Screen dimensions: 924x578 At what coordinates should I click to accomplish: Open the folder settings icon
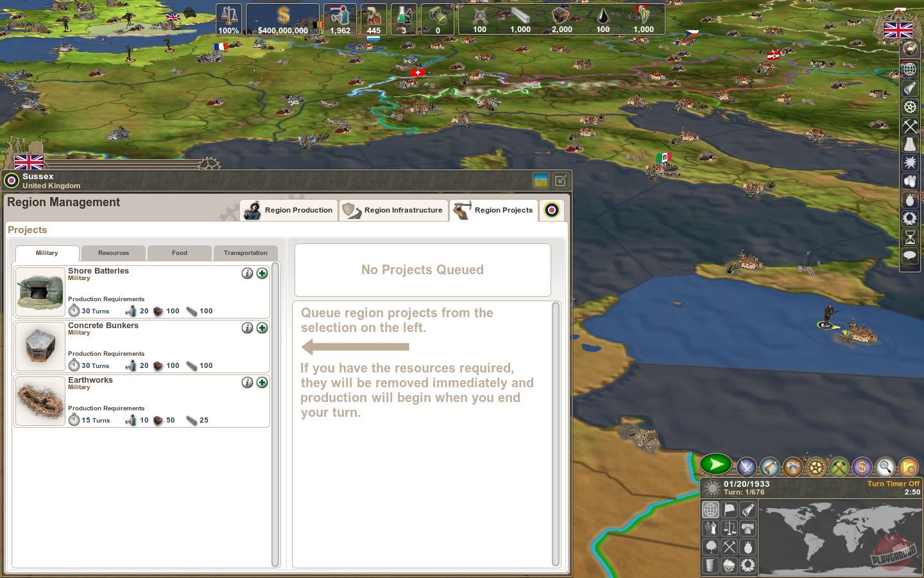908,467
